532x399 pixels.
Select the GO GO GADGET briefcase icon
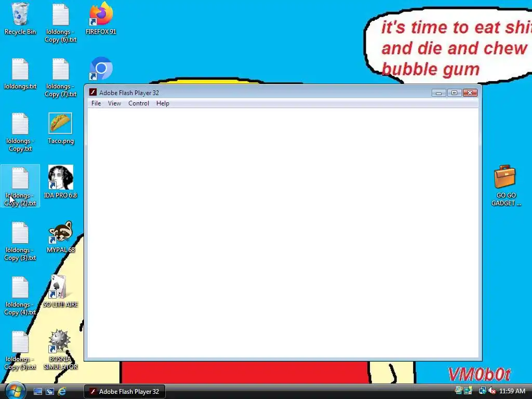pyautogui.click(x=506, y=185)
